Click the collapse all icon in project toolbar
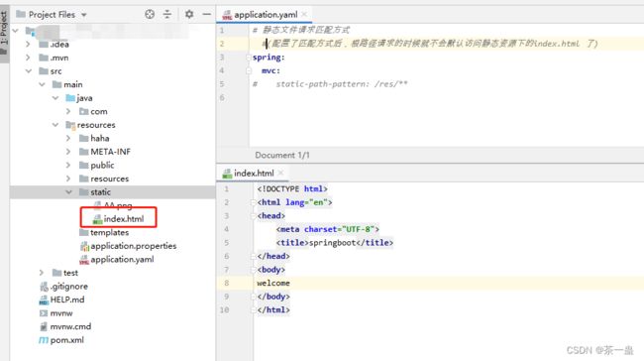The image size is (644, 361). point(167,15)
